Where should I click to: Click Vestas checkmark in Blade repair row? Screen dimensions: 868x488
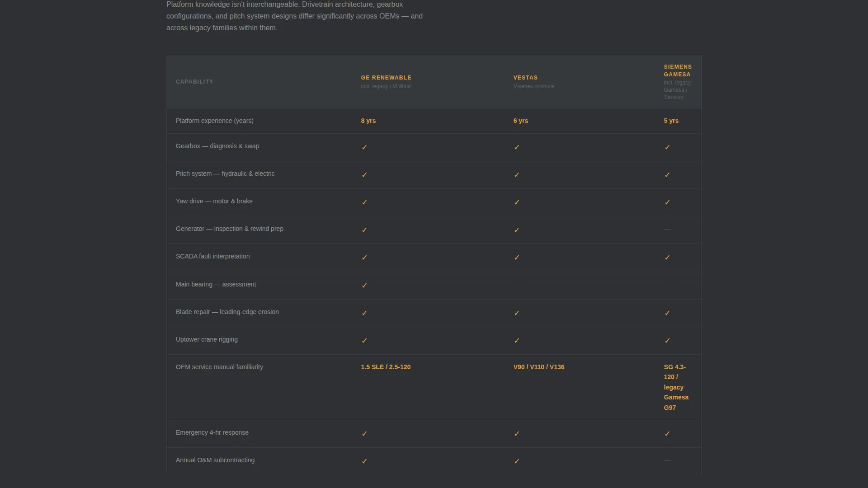pos(517,313)
